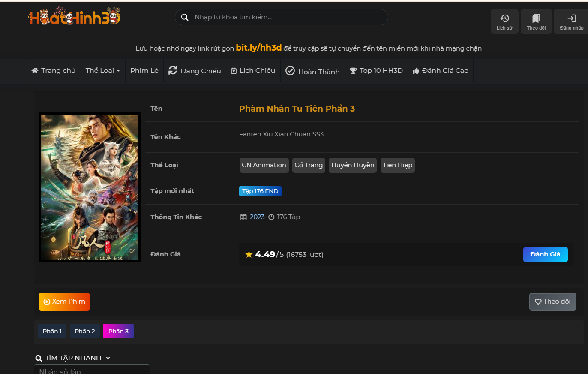This screenshot has height=374, width=588.
Task: Expand the TÌM TẬP NHANH chevron
Action: click(x=108, y=358)
